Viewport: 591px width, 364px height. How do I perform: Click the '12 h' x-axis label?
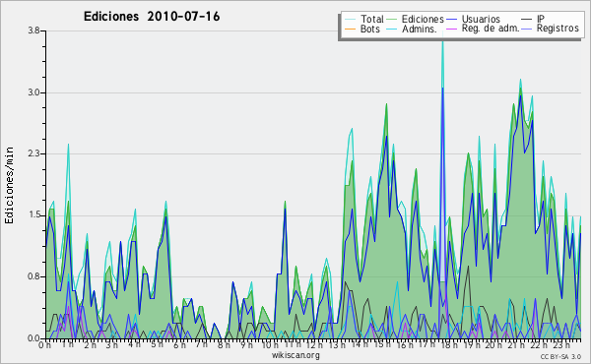click(x=315, y=344)
